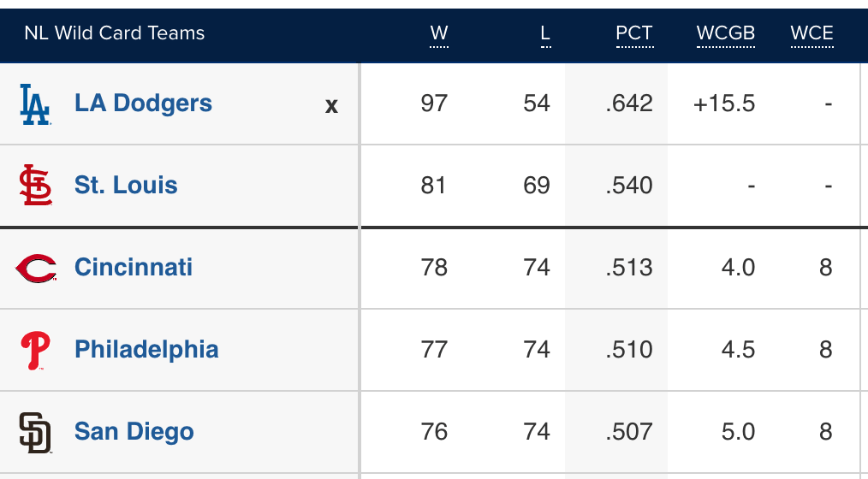Open the St. Louis team link

(126, 186)
